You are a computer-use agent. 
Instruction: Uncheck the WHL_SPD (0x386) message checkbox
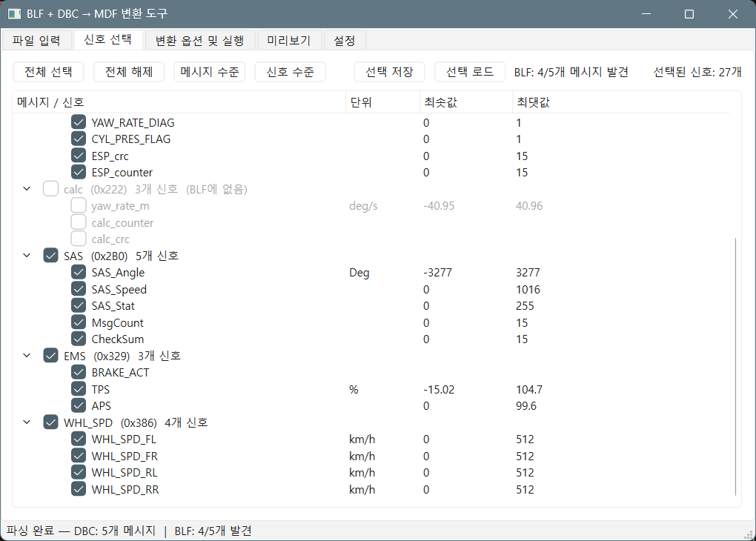coord(50,422)
